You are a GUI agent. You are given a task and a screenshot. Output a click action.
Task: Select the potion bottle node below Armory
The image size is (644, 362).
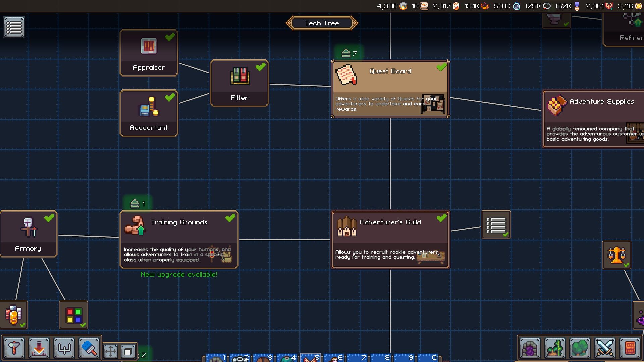click(x=13, y=315)
